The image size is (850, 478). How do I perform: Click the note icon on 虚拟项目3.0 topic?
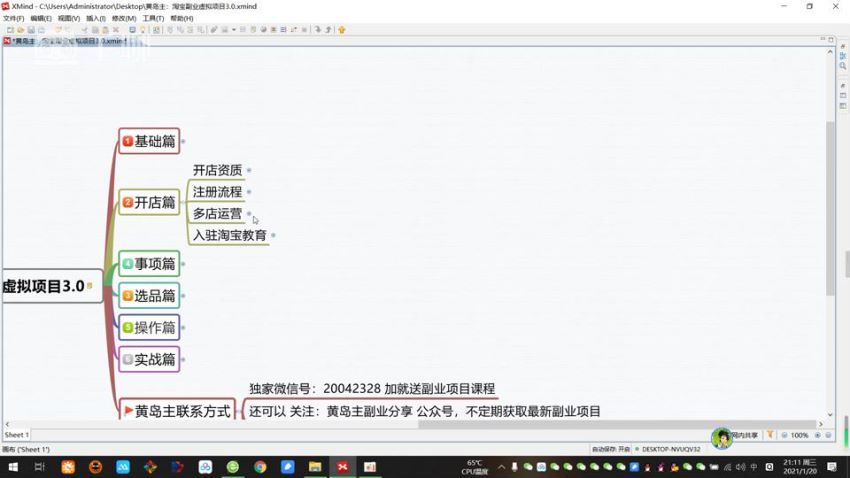click(89, 286)
